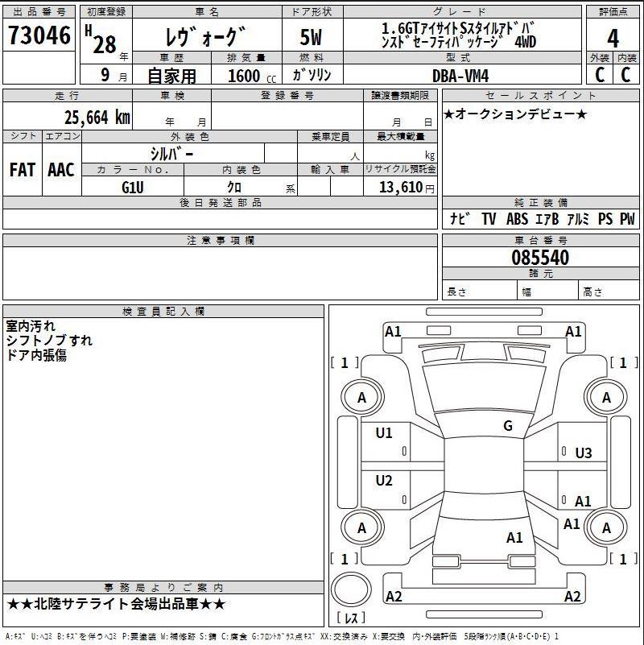This screenshot has height=645, width=644.
Task: Click the 長さ dimension field
Action: pyautogui.click(x=480, y=291)
